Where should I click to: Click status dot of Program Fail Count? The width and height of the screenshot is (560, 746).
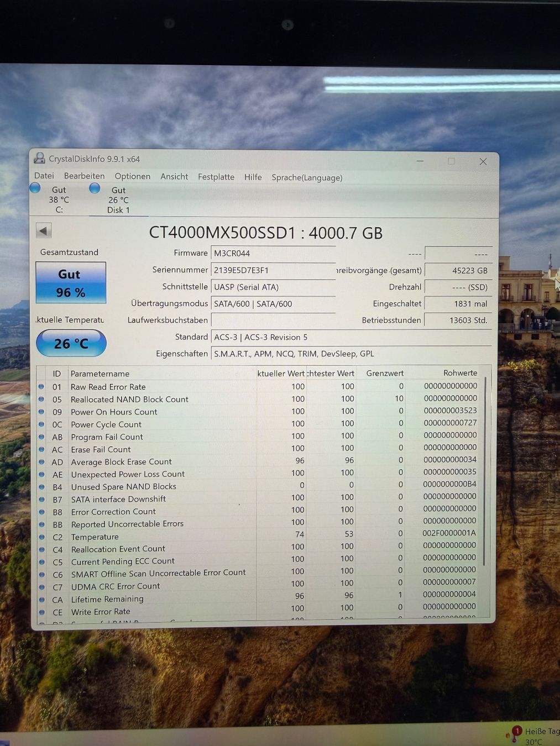tap(41, 437)
